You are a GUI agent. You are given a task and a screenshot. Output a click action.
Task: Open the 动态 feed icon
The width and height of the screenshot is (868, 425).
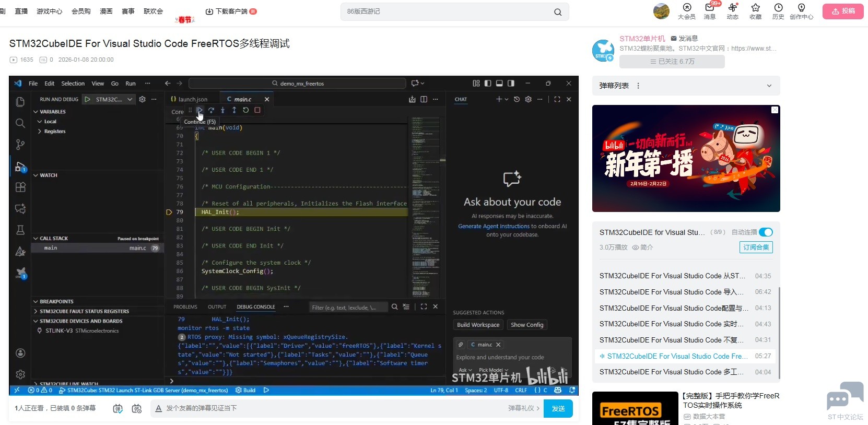(x=732, y=11)
